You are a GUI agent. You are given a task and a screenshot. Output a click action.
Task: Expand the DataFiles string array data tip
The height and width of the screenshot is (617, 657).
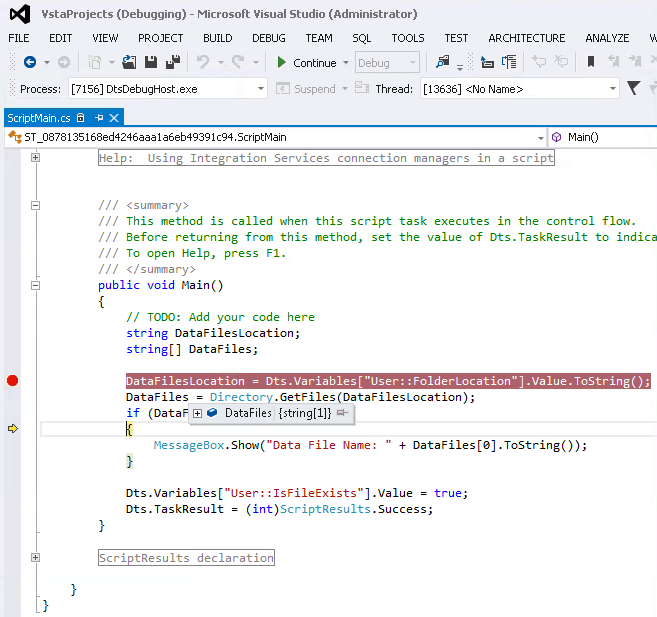point(198,413)
